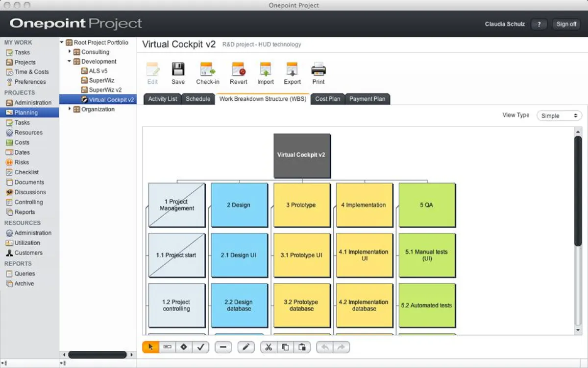Viewport: 588px width, 368px height.
Task: Select Planning in Projects section
Action: [x=29, y=113]
